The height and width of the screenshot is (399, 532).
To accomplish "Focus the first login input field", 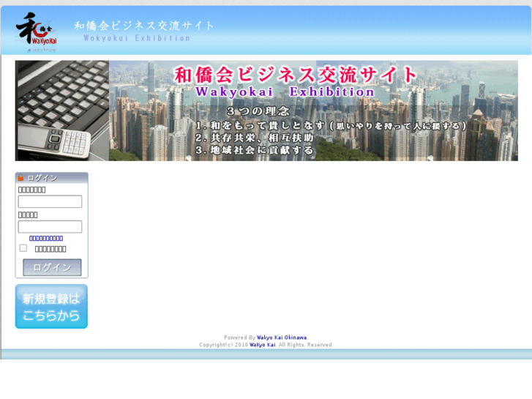I will [x=50, y=201].
